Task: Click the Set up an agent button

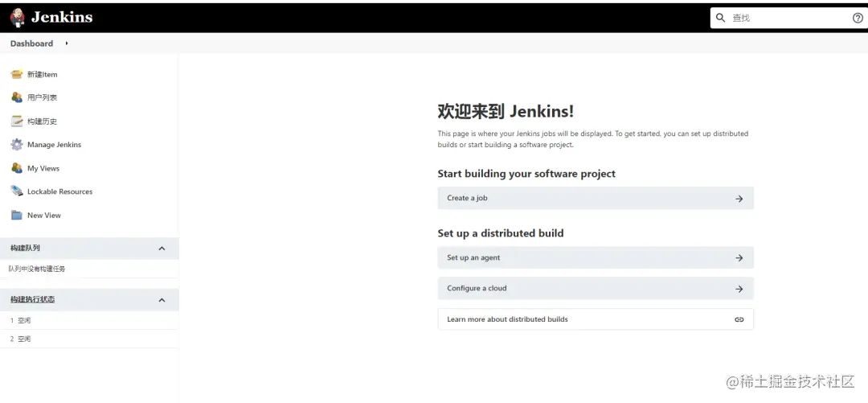Action: coord(595,257)
